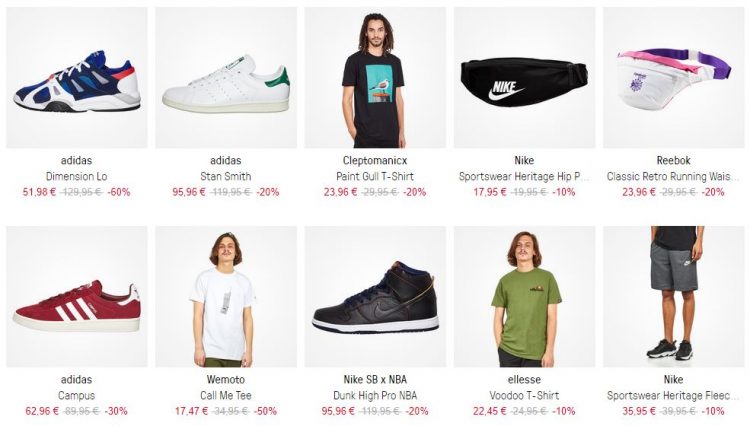Click the Campus product name

coord(77,396)
